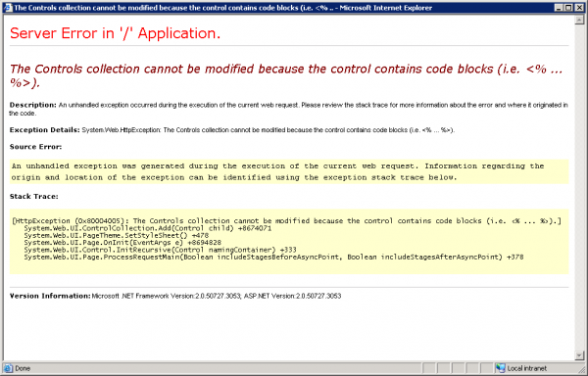Click the Microsoft .NET Framework version text
The height and width of the screenshot is (376, 588).
pyautogui.click(x=217, y=296)
